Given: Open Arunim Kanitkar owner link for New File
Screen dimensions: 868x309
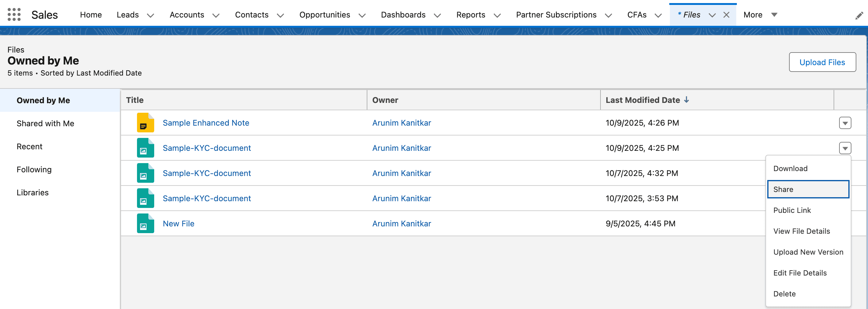Looking at the screenshot, I should pyautogui.click(x=401, y=223).
